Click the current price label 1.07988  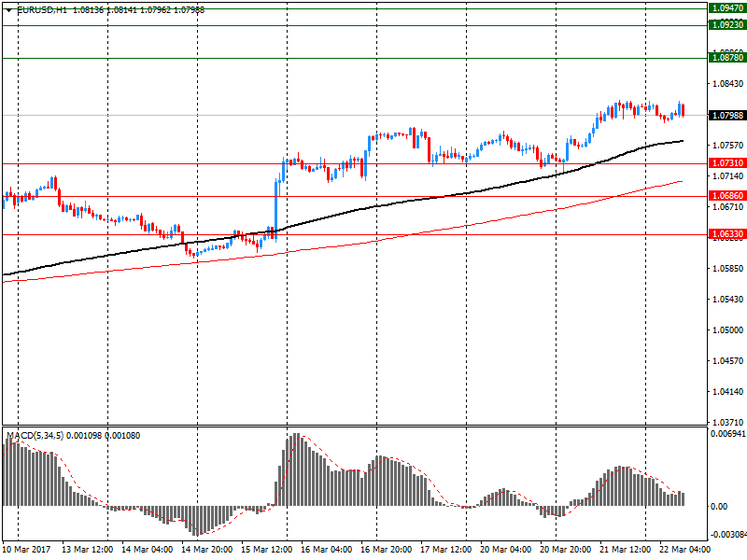point(727,115)
